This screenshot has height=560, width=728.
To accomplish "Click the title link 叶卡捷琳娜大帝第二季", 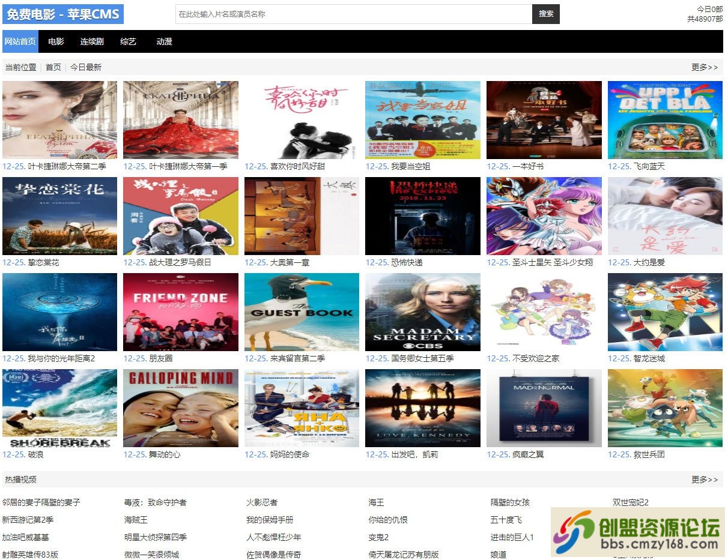I will (67, 166).
